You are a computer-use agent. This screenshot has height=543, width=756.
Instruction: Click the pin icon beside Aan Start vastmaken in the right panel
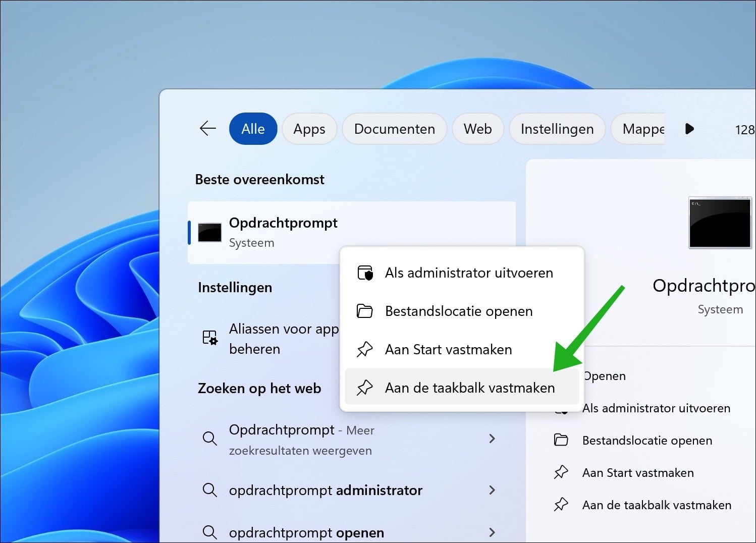(562, 472)
